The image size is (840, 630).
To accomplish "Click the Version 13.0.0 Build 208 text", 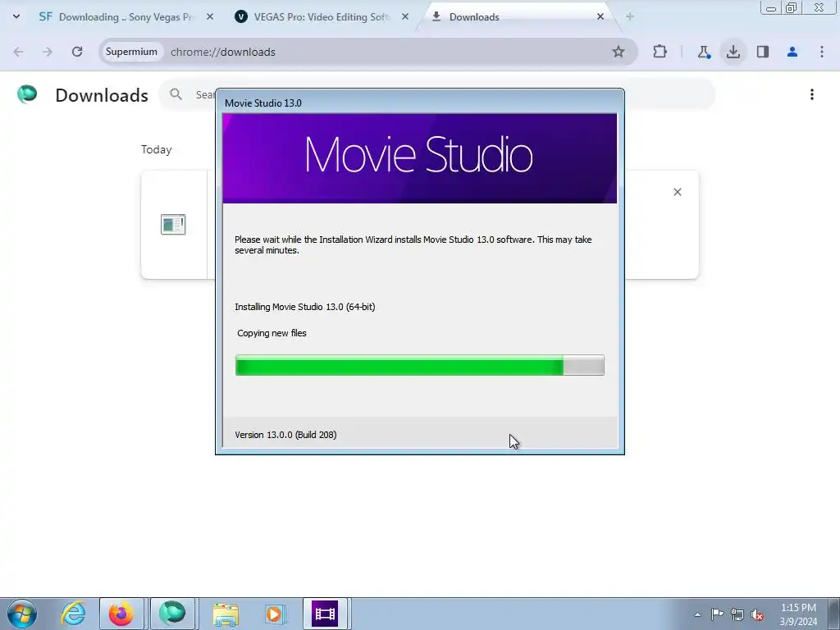I will [x=285, y=435].
